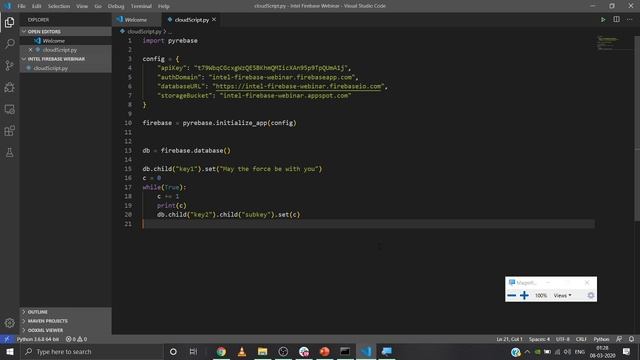Open the Help menu
This screenshot has width=640, height=360.
pyautogui.click(x=164, y=6)
